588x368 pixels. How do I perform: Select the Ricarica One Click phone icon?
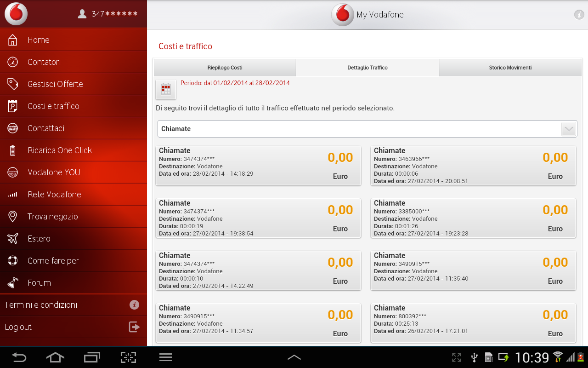tap(13, 150)
